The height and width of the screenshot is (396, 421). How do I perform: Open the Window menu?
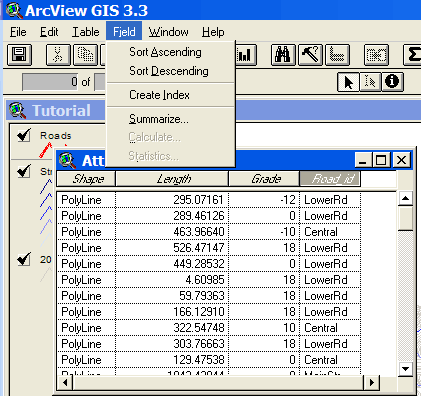168,32
